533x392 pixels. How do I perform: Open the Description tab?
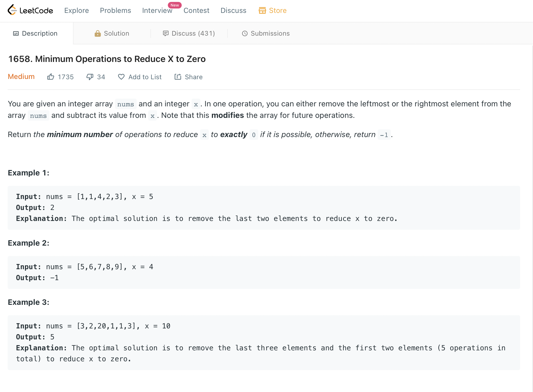[x=40, y=33]
